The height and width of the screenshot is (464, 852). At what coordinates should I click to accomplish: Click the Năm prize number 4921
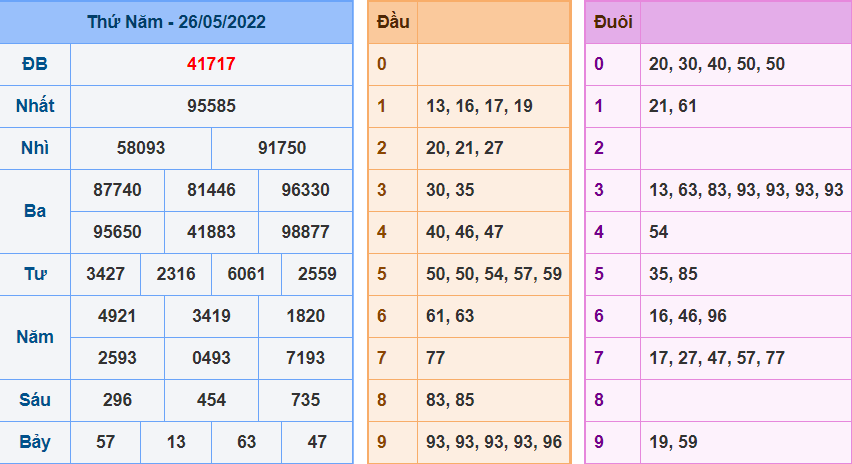(x=117, y=316)
